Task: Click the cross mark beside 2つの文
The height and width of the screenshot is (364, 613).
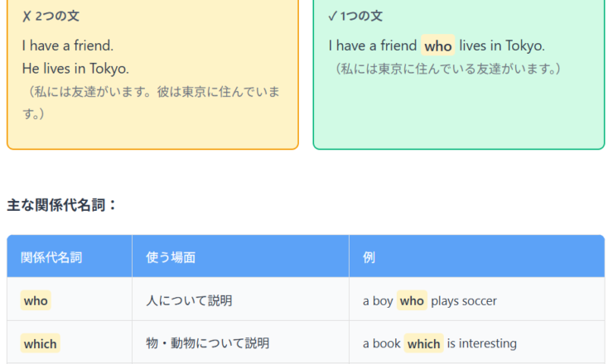Action: pos(27,17)
